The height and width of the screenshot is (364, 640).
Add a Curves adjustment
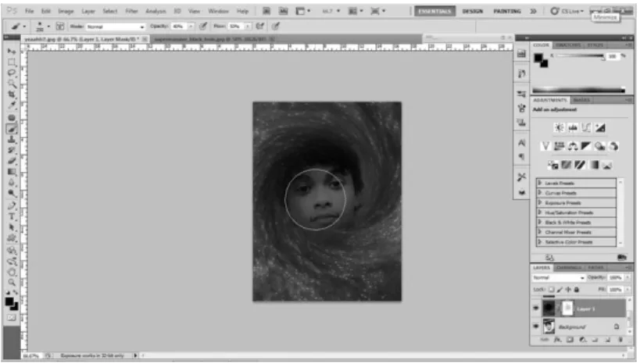tap(586, 128)
